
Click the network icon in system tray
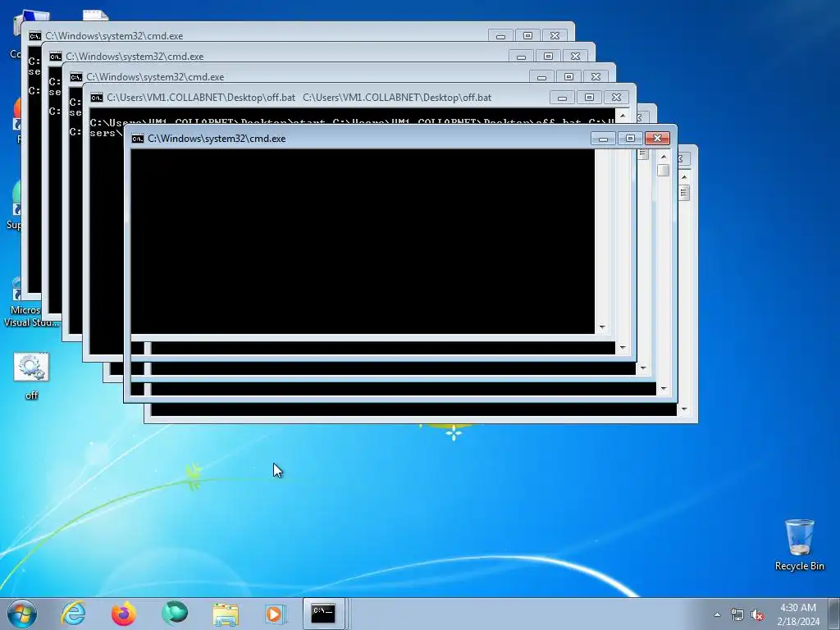pyautogui.click(x=737, y=615)
